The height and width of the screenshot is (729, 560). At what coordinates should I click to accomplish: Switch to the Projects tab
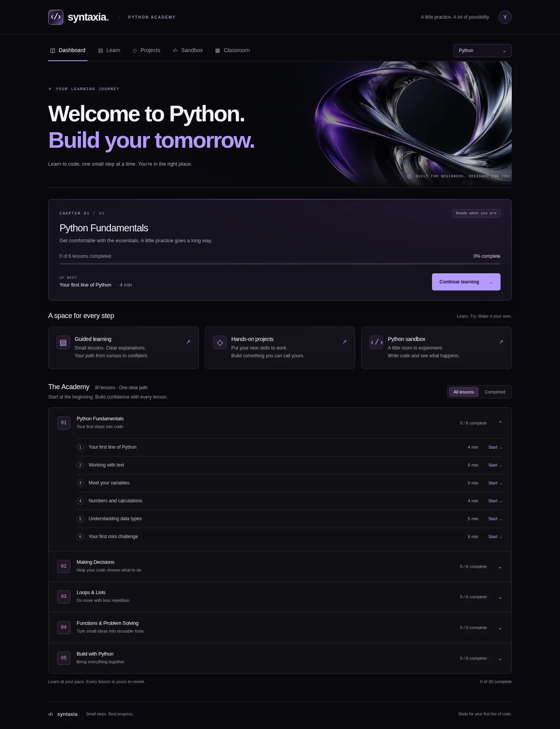[146, 51]
